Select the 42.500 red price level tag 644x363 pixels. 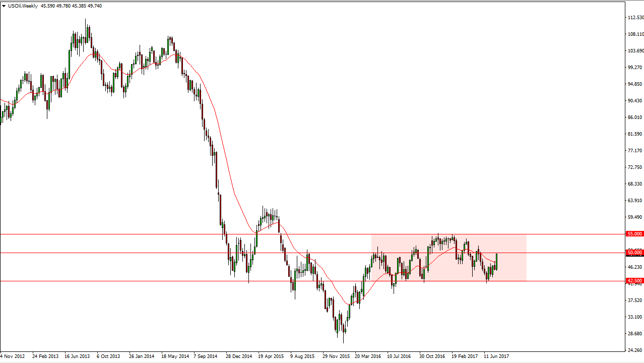634,280
